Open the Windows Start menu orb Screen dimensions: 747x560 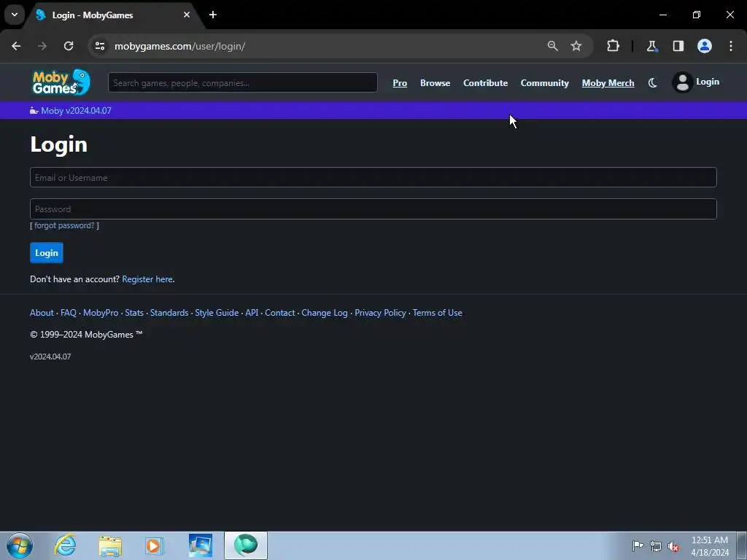coord(20,545)
